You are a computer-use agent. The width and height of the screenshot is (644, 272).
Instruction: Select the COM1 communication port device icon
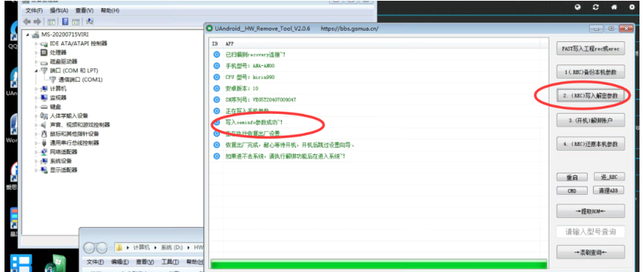click(x=52, y=79)
